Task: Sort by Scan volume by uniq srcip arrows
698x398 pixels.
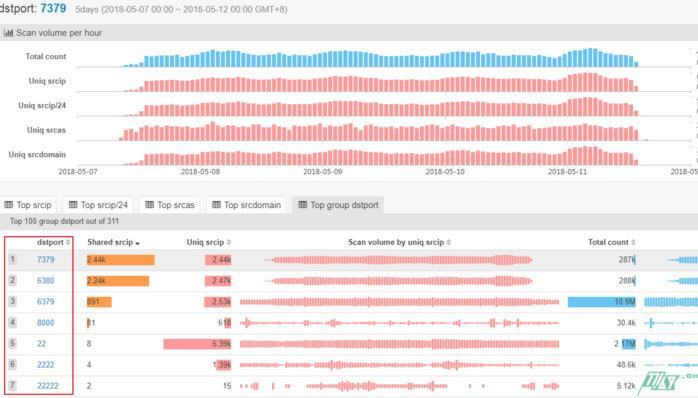Action: tap(449, 242)
